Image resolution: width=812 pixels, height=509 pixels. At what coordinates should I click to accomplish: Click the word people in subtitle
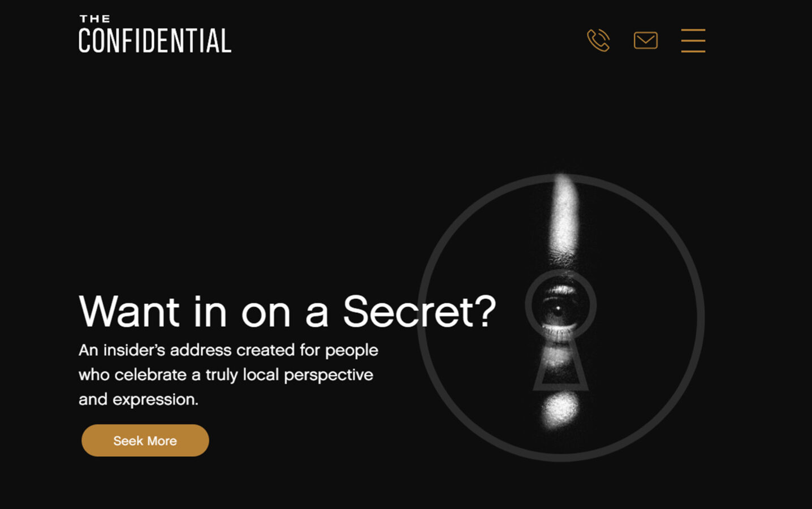point(351,351)
